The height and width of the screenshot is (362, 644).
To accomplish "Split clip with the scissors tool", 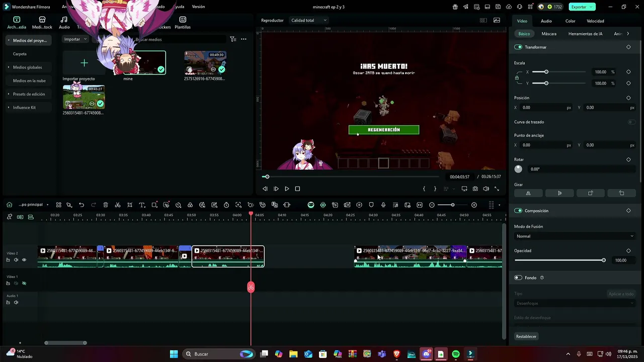I will click(x=118, y=205).
